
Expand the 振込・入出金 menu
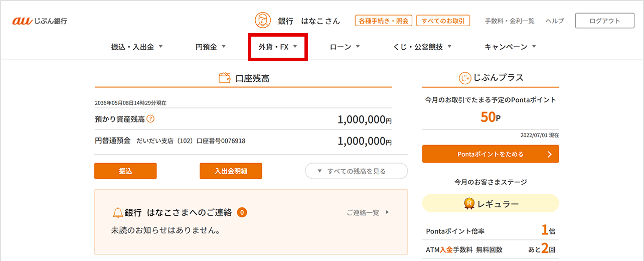[x=137, y=47]
